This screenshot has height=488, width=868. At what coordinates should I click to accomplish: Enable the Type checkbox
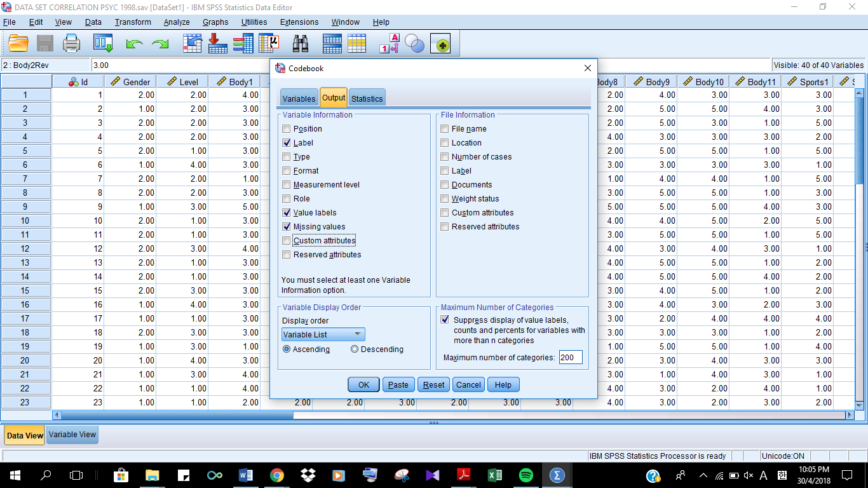pyautogui.click(x=287, y=157)
